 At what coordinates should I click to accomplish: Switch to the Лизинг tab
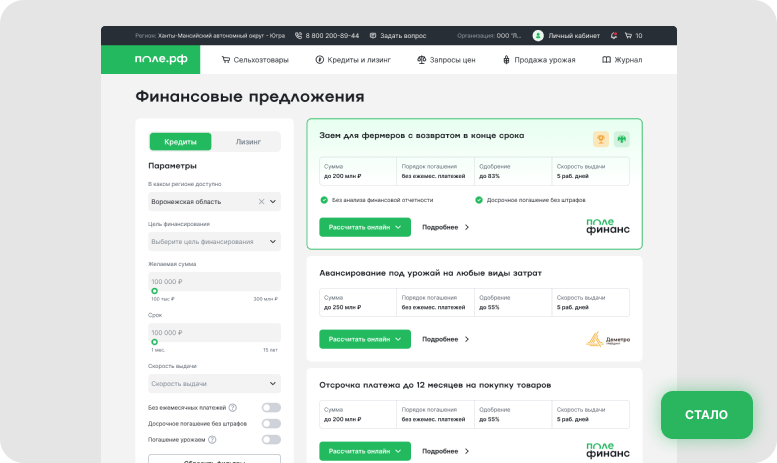click(x=248, y=142)
